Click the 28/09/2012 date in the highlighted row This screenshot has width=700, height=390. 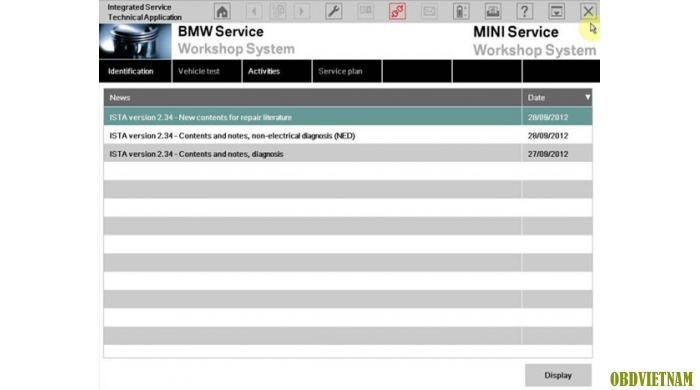tap(548, 117)
